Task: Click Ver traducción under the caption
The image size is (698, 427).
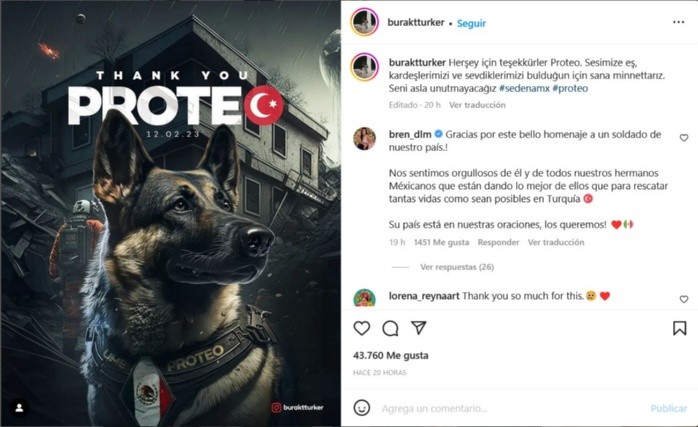Action: point(477,105)
